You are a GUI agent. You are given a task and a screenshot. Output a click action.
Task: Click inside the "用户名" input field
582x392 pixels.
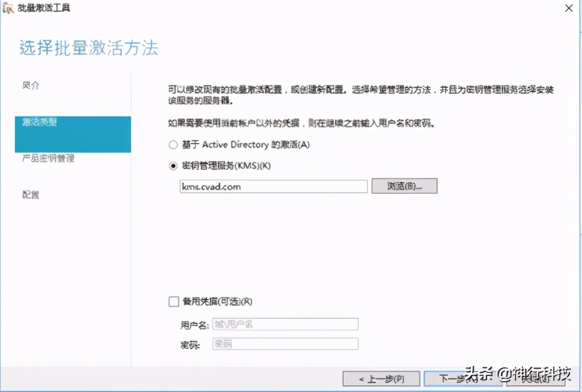click(x=284, y=324)
